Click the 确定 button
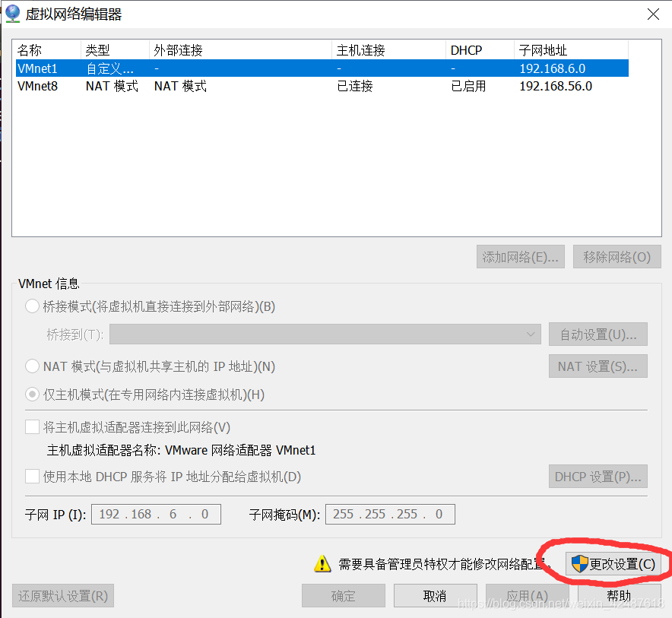 pyautogui.click(x=344, y=596)
